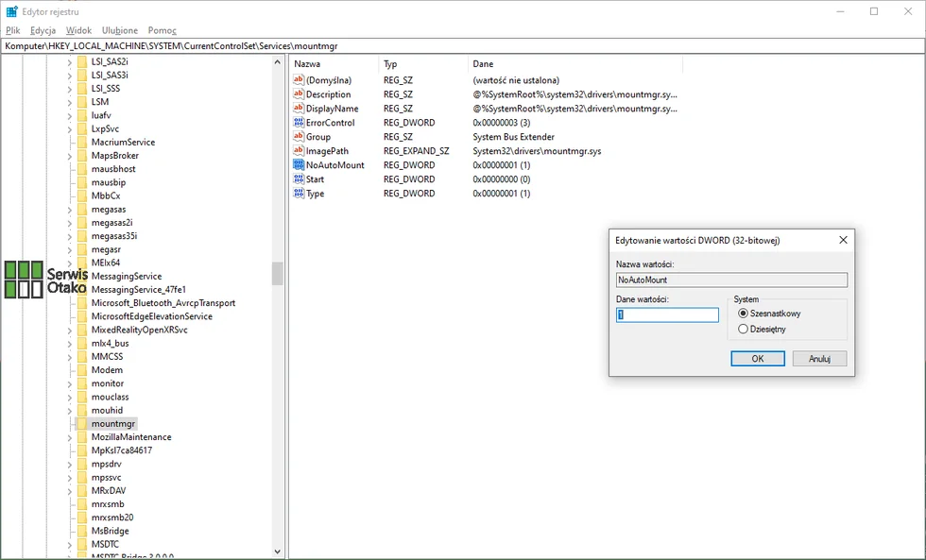Select the ImagePath string value icon
This screenshot has height=560, width=926.
pyautogui.click(x=299, y=150)
